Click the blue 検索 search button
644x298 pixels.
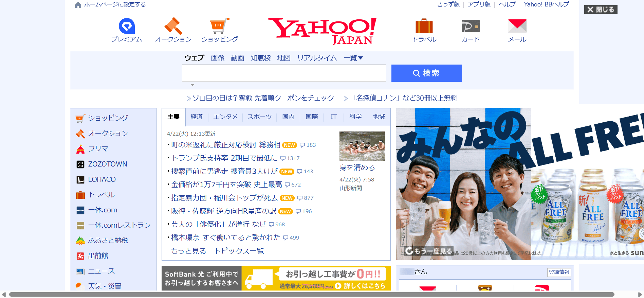[x=426, y=73]
